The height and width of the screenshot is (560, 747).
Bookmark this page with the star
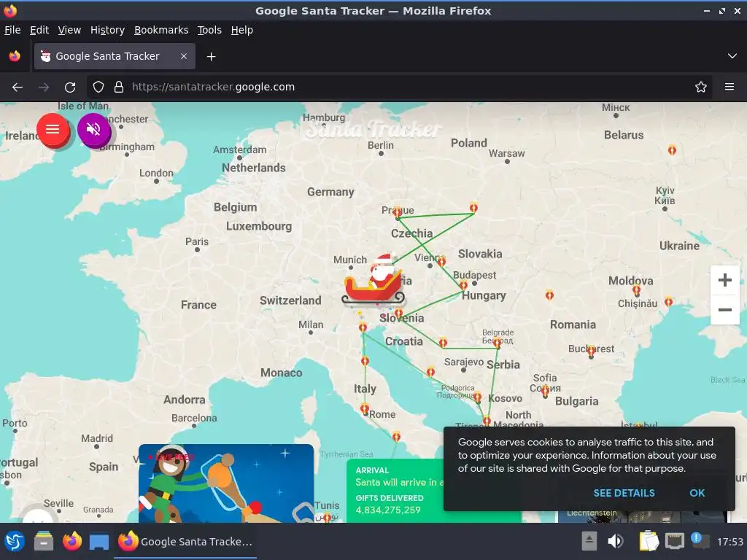coord(701,87)
